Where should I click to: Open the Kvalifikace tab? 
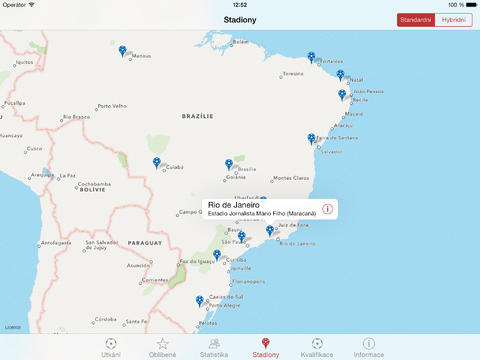pyautogui.click(x=317, y=347)
